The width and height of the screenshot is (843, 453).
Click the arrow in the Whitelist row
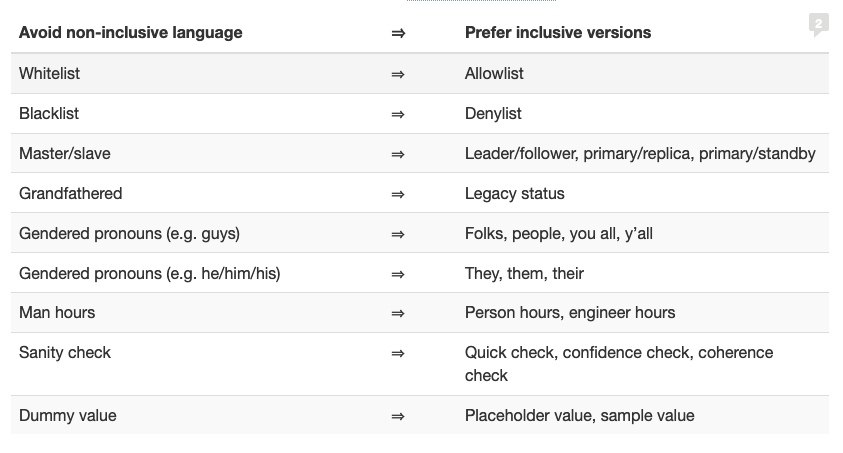pyautogui.click(x=398, y=74)
